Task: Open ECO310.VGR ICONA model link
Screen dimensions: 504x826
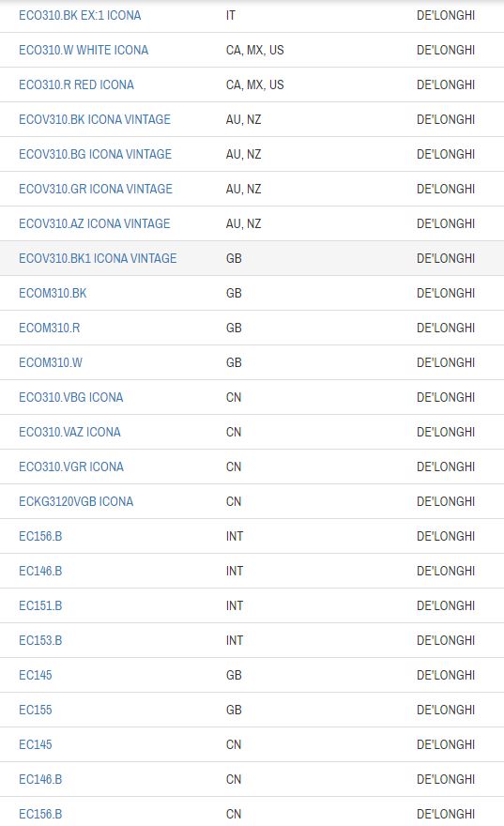Action: pyautogui.click(x=71, y=467)
